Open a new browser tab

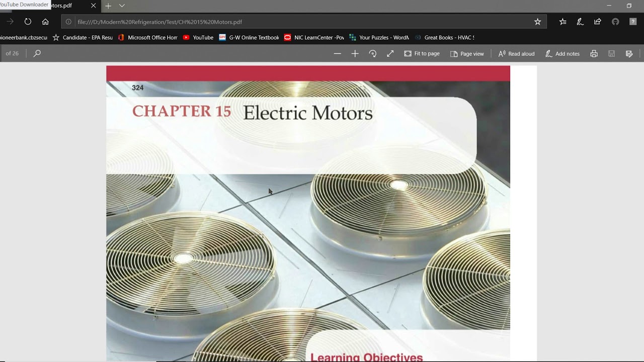point(108,6)
